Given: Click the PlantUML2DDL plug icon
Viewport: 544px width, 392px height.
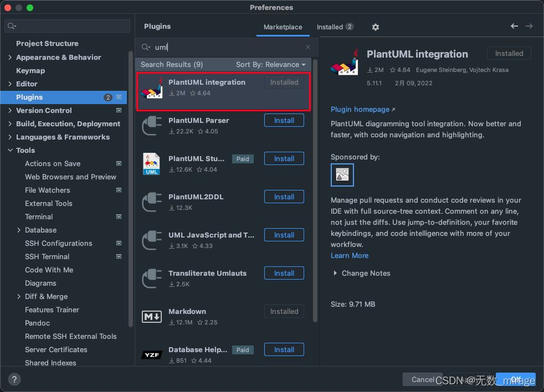Looking at the screenshot, I should coord(152,202).
